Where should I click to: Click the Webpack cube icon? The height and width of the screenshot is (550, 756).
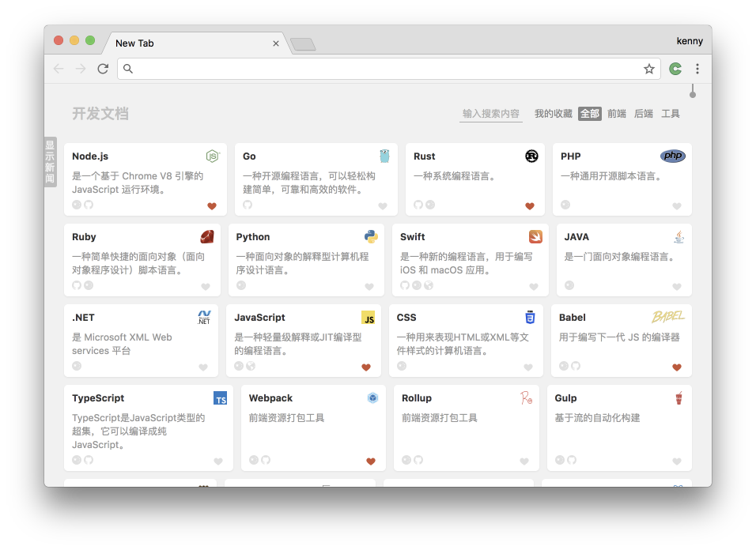point(372,397)
